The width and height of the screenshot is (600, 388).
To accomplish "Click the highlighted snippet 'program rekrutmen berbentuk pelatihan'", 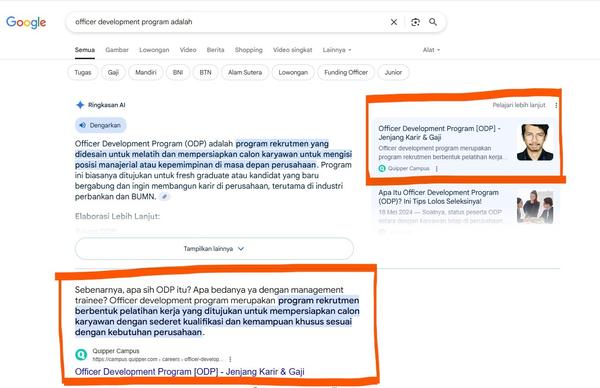I will [217, 316].
